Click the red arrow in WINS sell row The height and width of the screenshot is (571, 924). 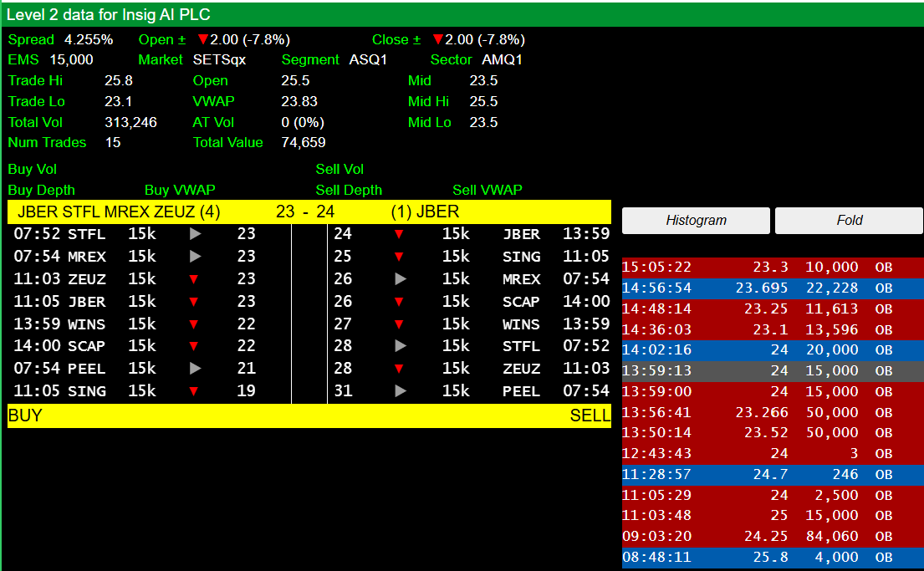[x=399, y=324]
